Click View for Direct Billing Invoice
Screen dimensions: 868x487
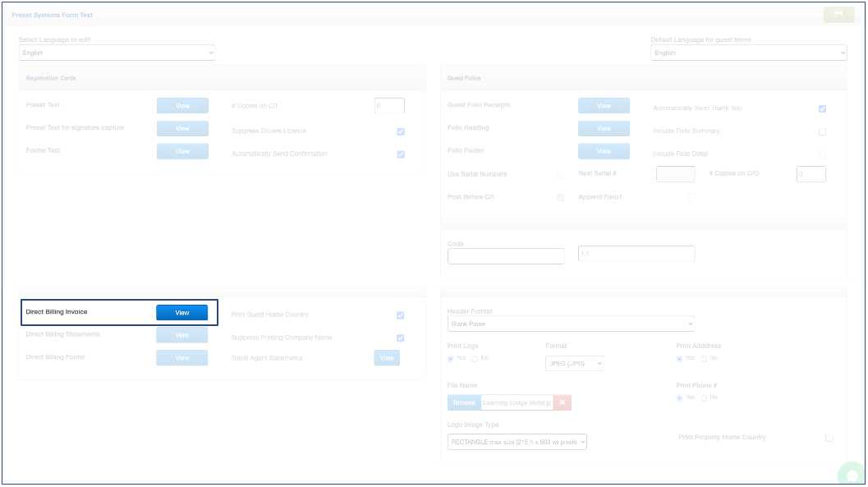pos(182,313)
